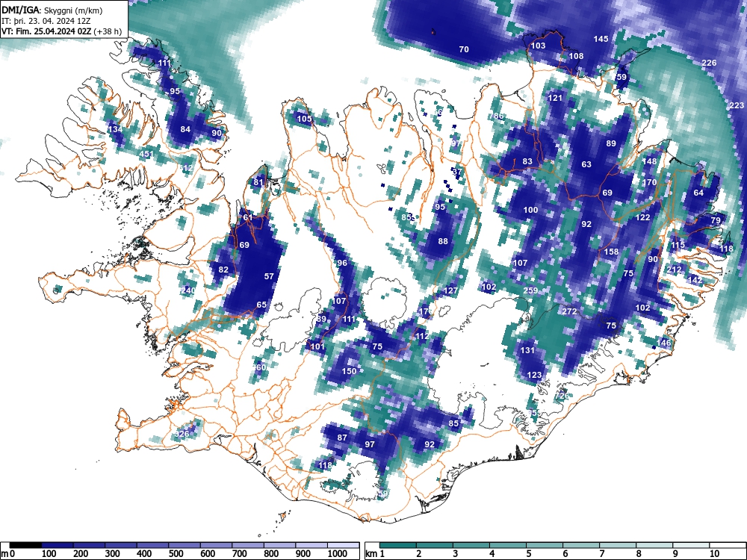Click visibility value 134 in Westfjords
Image resolution: width=747 pixels, height=560 pixels.
pos(115,129)
